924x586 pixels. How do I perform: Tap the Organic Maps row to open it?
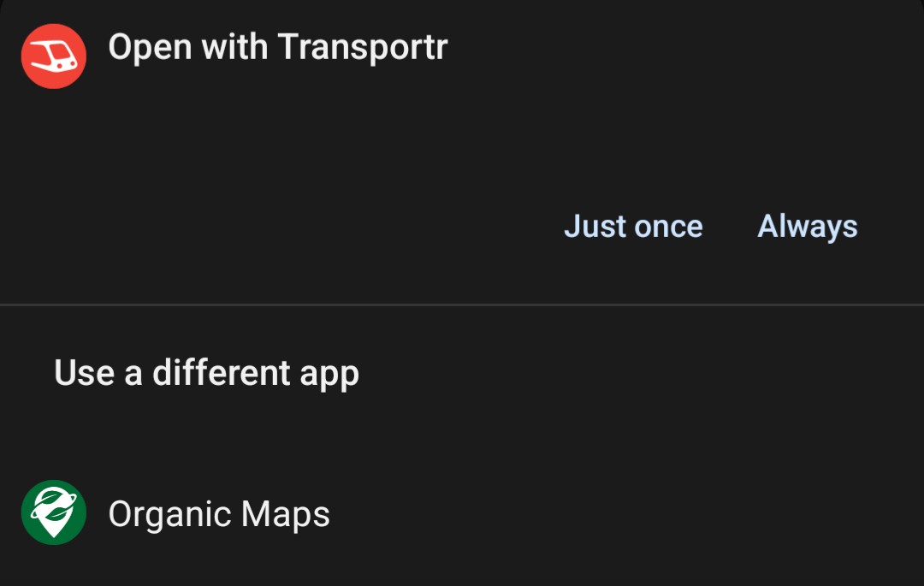tap(257, 513)
